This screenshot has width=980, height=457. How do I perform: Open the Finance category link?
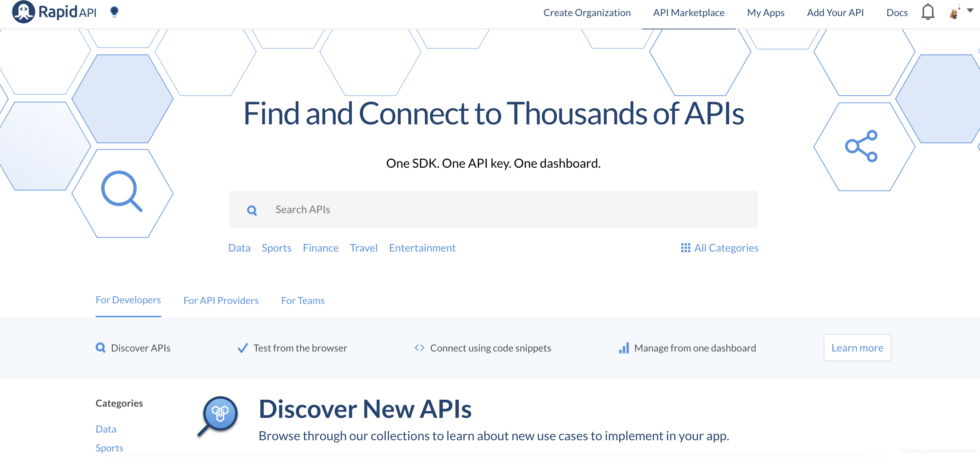[320, 248]
